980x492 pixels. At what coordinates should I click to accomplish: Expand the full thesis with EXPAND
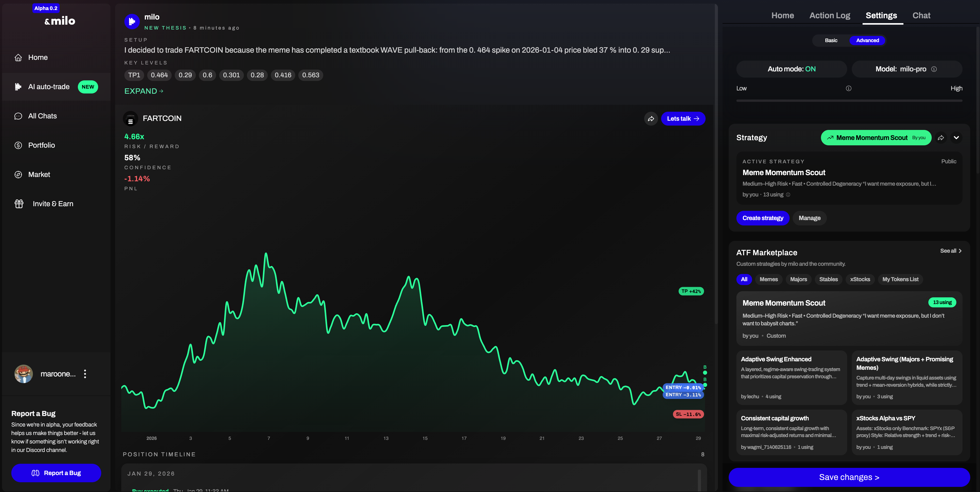point(143,91)
